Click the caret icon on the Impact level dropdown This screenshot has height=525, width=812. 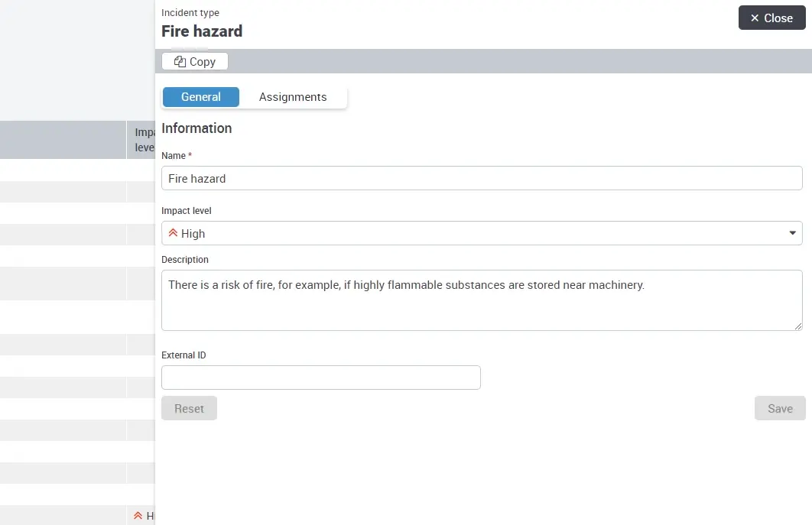[x=792, y=233]
